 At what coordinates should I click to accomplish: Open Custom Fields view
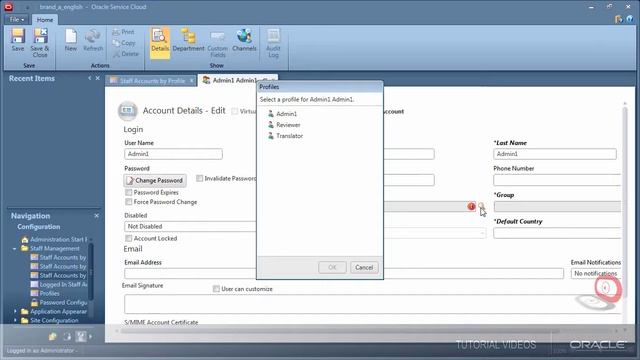click(x=217, y=43)
